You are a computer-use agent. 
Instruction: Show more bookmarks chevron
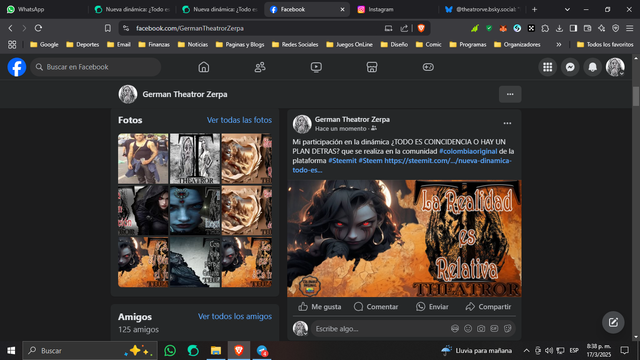click(559, 44)
